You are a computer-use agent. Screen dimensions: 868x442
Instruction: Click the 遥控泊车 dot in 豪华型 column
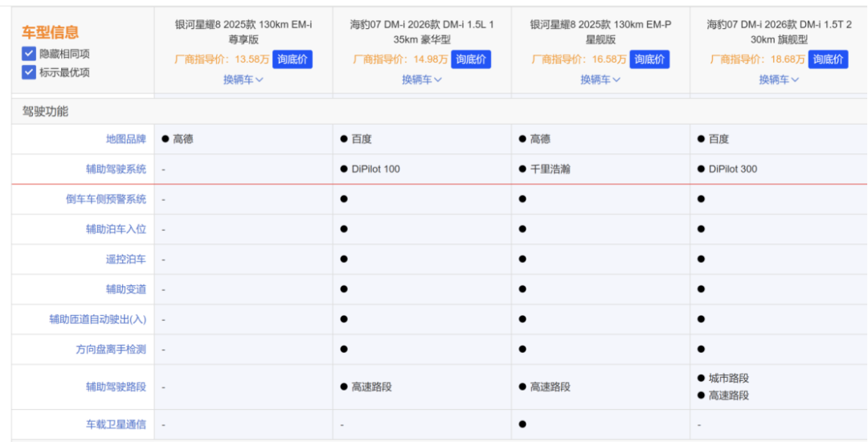(x=344, y=259)
